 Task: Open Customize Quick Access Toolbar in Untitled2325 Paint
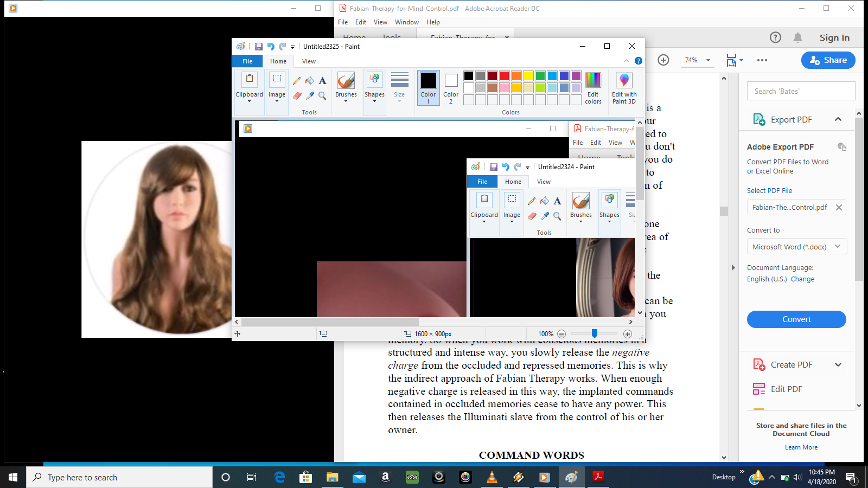tap(292, 47)
